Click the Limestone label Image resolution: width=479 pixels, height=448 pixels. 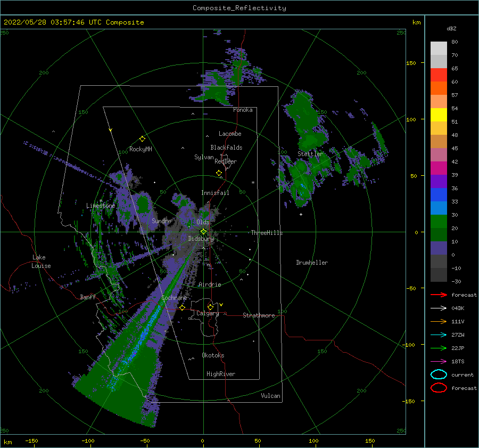click(x=101, y=206)
